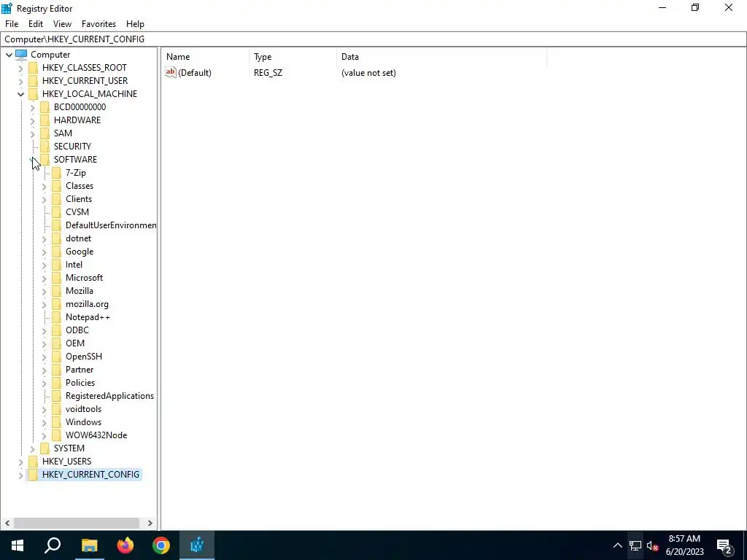Viewport: 747px width, 560px height.
Task: Click the voidtools folder icon
Action: pyautogui.click(x=57, y=408)
